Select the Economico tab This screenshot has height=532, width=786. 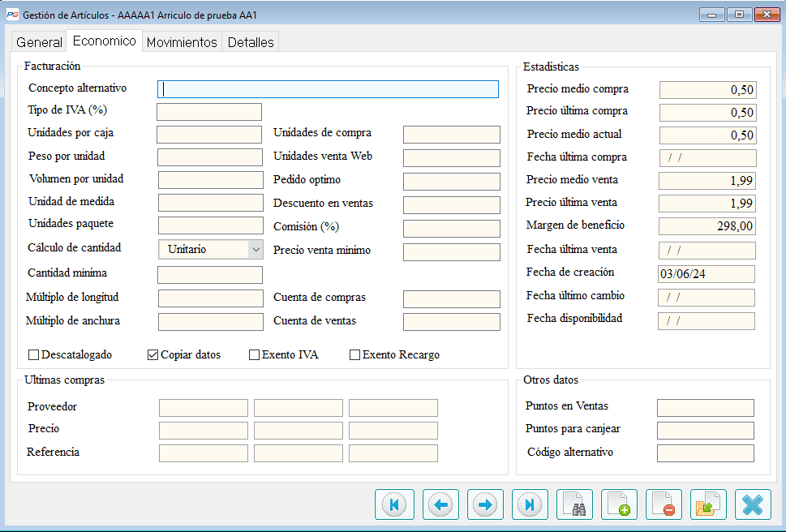coord(105,41)
